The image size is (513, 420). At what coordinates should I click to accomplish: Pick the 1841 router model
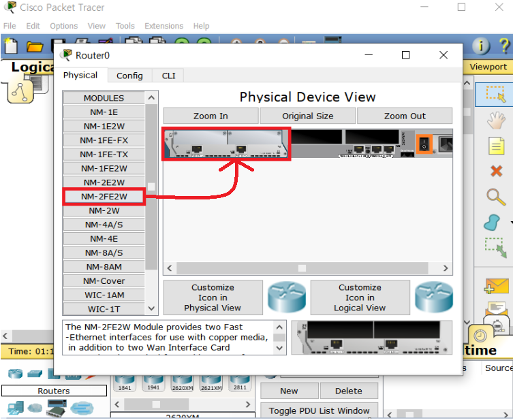pos(125,384)
